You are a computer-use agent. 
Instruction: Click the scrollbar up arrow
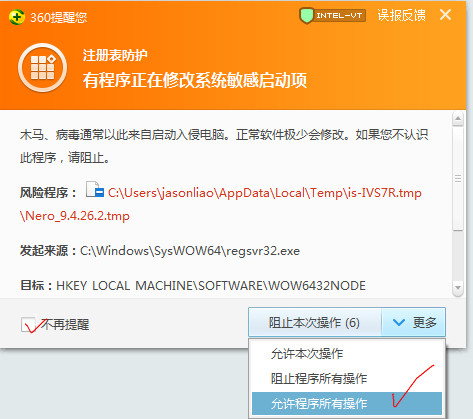coord(458,119)
